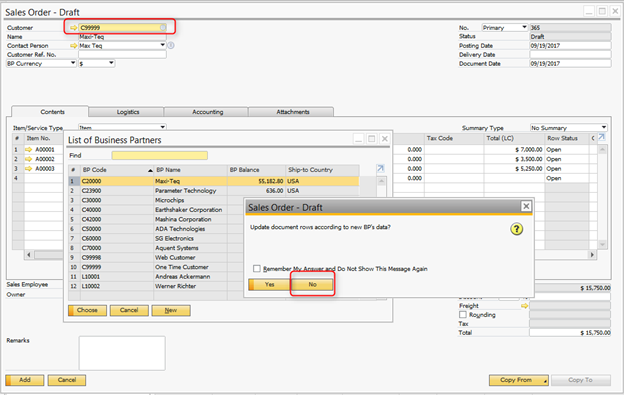Viewport: 624px width, 395px height.
Task: Open the Contact Person dropdown
Action: click(x=162, y=45)
